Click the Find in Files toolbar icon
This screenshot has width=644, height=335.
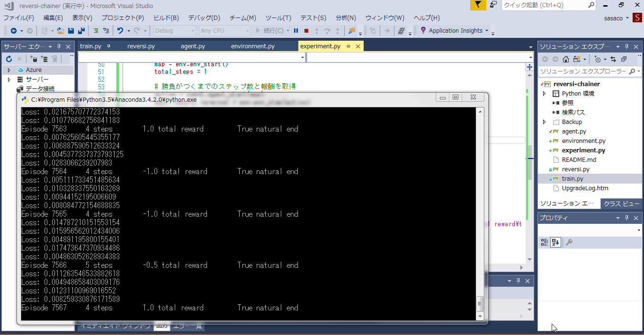click(x=352, y=31)
